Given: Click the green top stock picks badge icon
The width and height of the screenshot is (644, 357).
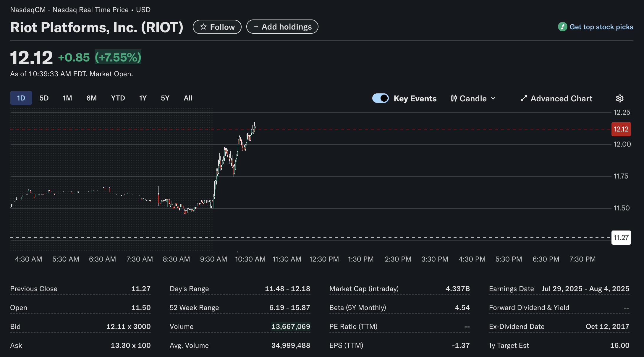Looking at the screenshot, I should (562, 27).
